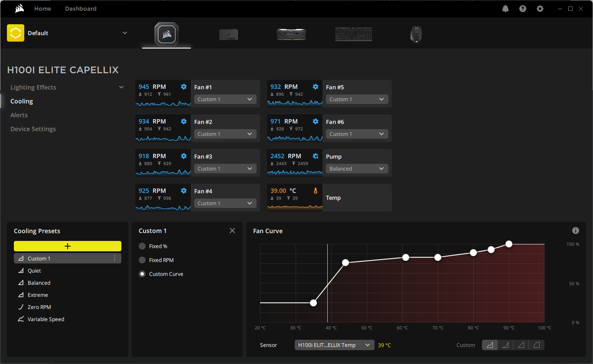The image size is (593, 364).
Task: Select the Balanced cooling preset
Action: [x=68, y=283]
